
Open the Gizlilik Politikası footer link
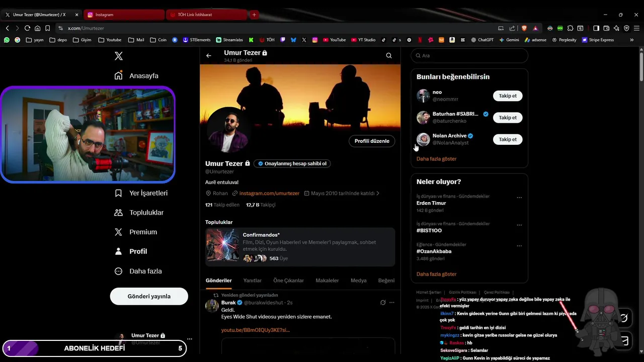[x=462, y=293]
